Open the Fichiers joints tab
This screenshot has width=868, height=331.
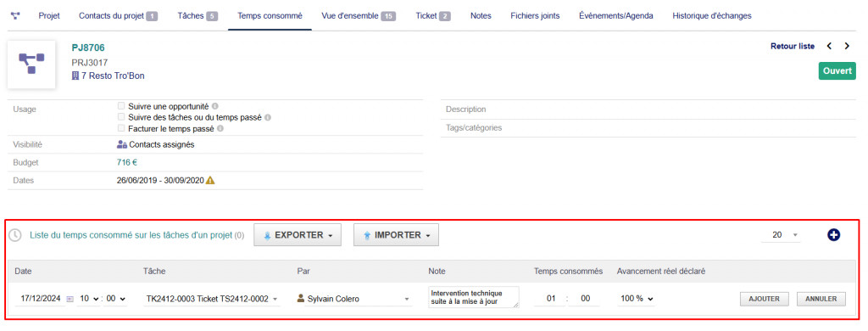click(x=535, y=16)
